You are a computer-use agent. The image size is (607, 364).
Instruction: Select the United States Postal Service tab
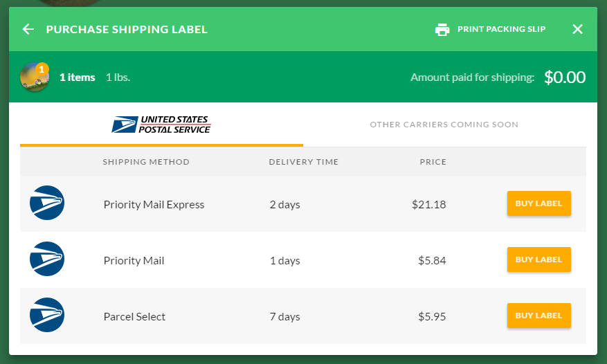161,125
